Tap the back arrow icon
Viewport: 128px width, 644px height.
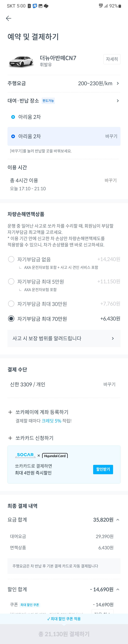click(9, 18)
